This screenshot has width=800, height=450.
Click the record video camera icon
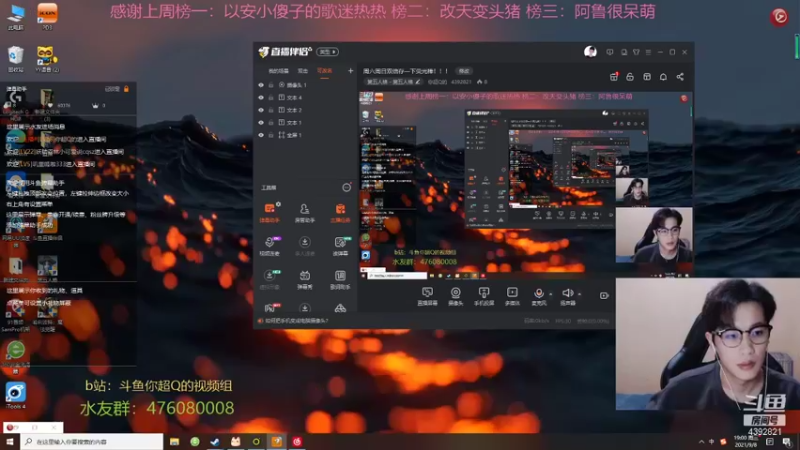(x=604, y=295)
